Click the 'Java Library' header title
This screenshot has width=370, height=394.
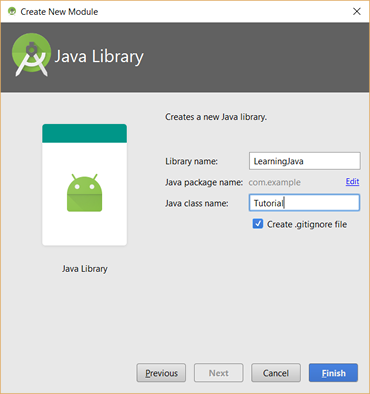pyautogui.click(x=99, y=56)
